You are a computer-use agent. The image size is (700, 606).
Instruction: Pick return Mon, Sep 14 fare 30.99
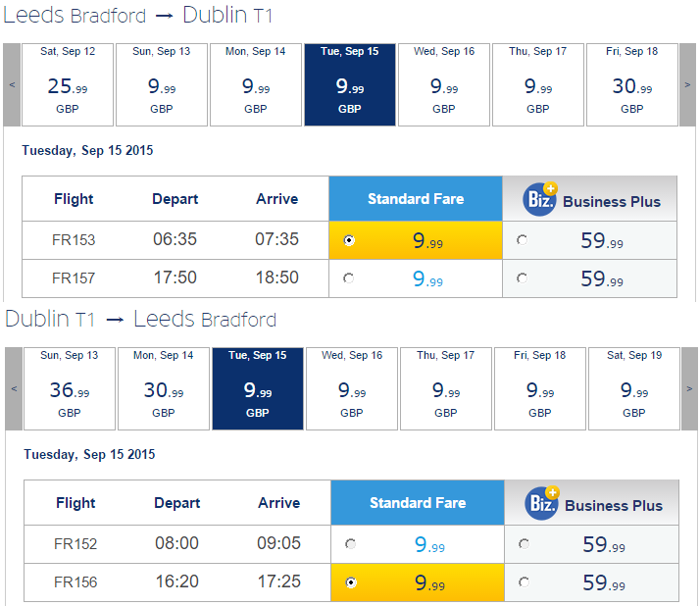click(x=164, y=388)
